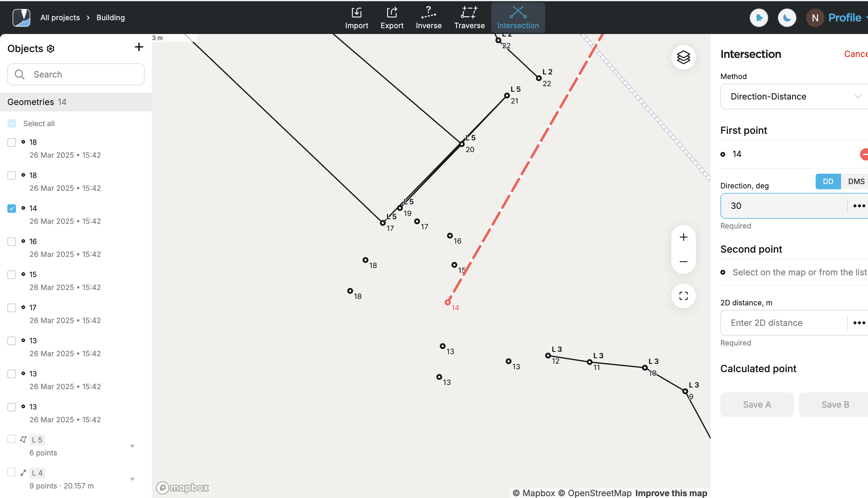The image size is (868, 498).
Task: Click Save A button
Action: point(757,405)
